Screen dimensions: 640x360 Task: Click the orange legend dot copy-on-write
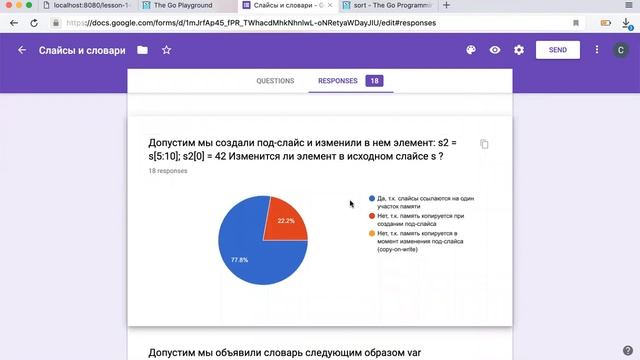pos(372,233)
